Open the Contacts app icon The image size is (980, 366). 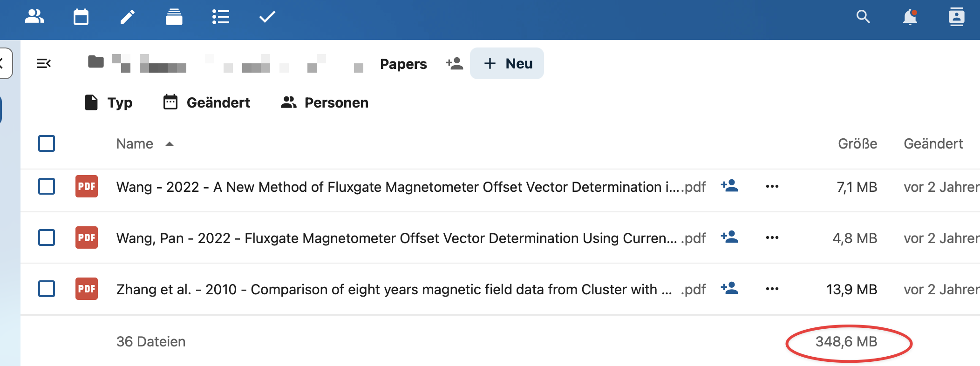[34, 17]
